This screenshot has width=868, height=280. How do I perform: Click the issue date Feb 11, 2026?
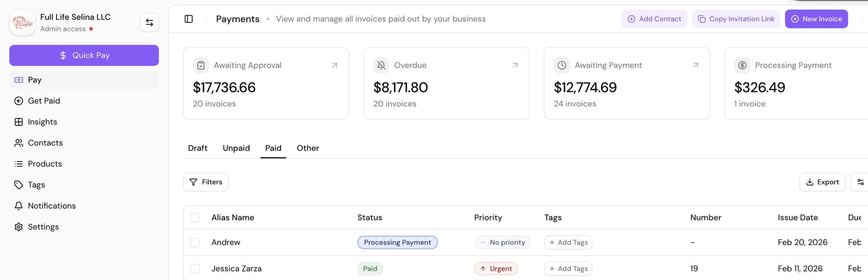[x=800, y=269]
